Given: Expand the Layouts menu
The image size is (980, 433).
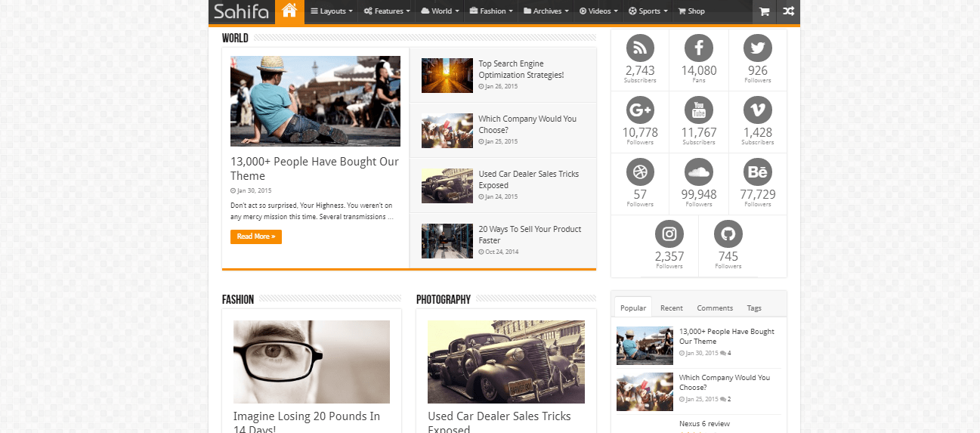Looking at the screenshot, I should pos(332,11).
